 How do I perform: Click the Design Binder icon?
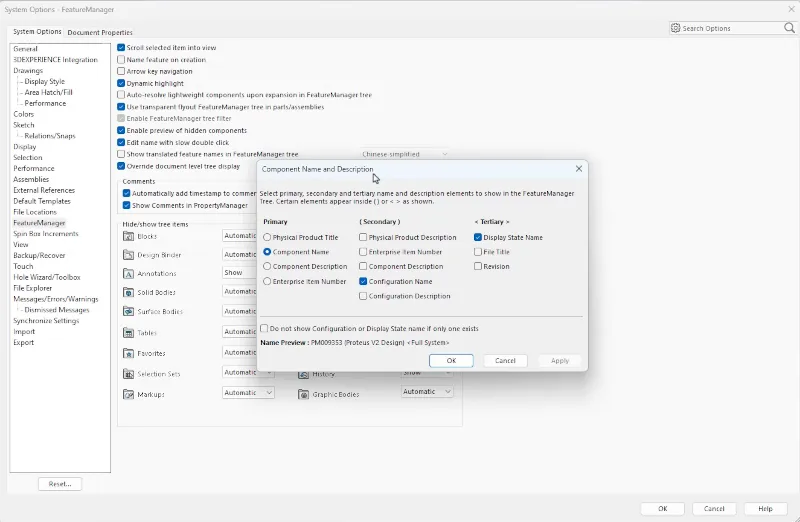point(128,255)
